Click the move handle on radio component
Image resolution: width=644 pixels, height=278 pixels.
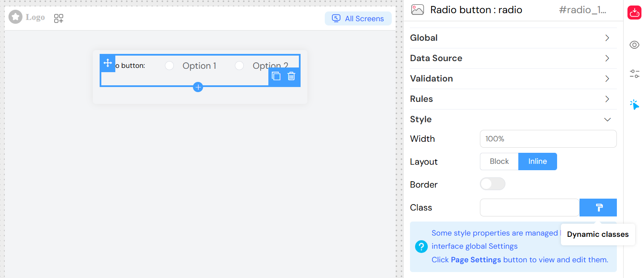coord(108,63)
